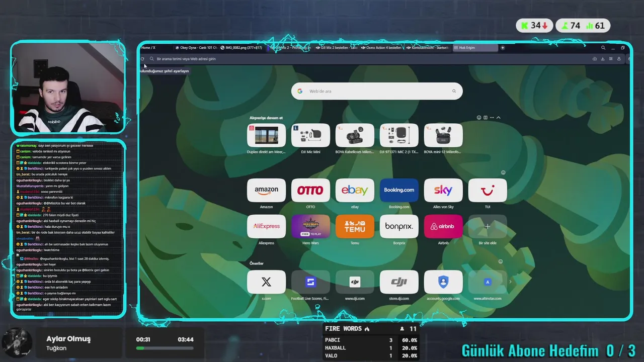Open a new tab with the plus button
The height and width of the screenshot is (362, 644).
click(503, 48)
